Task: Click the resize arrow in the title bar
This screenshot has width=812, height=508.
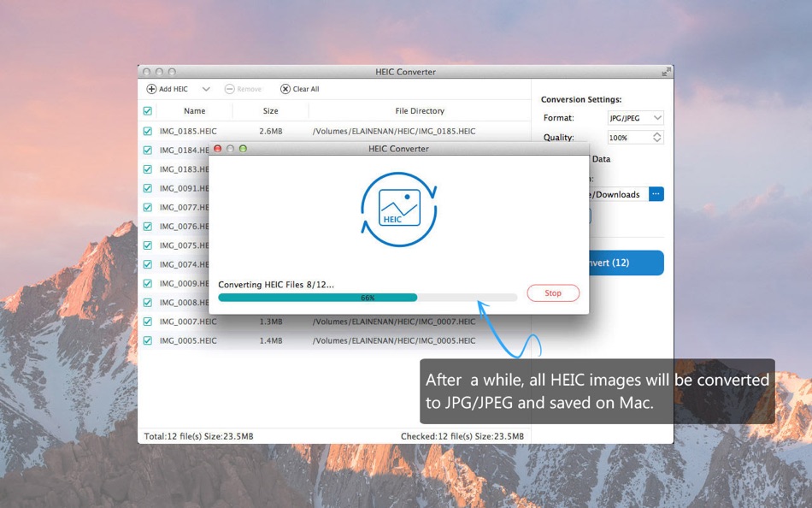Action: pos(667,72)
